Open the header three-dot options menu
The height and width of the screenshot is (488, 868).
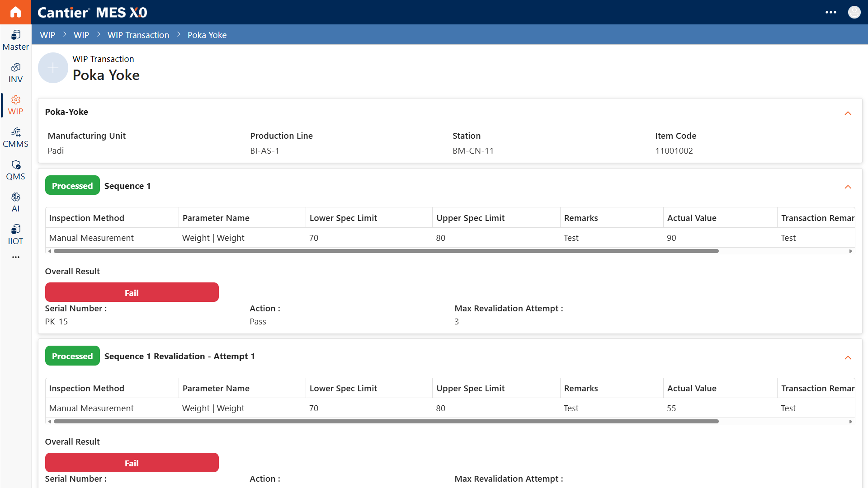point(831,12)
